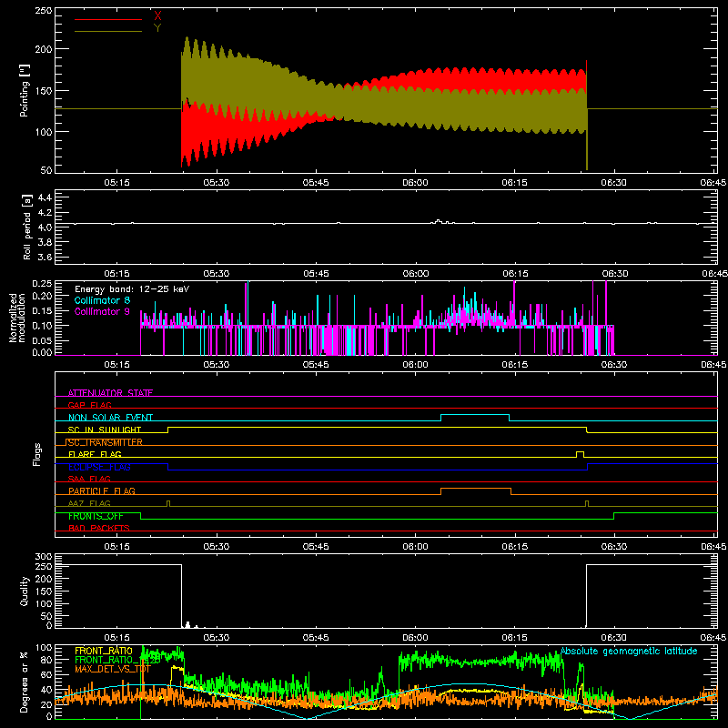Click the 'Flags' axis title
Screen dimensions: 728x728
(36, 454)
